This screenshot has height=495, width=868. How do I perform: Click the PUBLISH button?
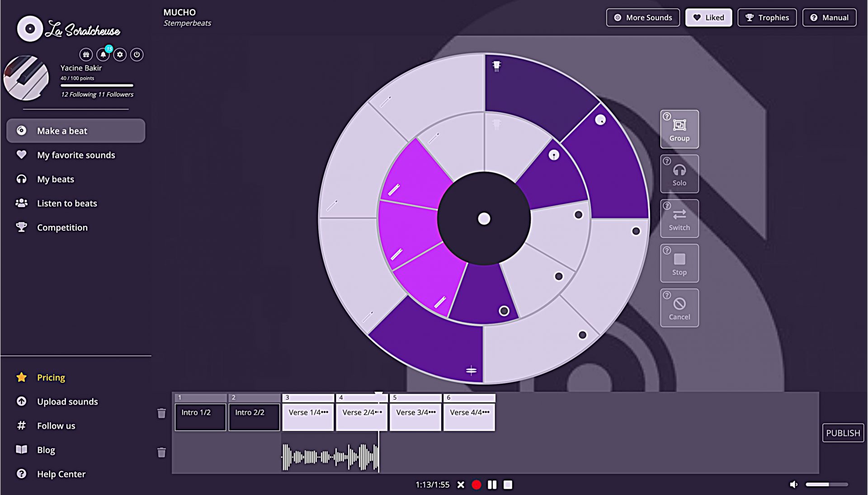pos(843,433)
